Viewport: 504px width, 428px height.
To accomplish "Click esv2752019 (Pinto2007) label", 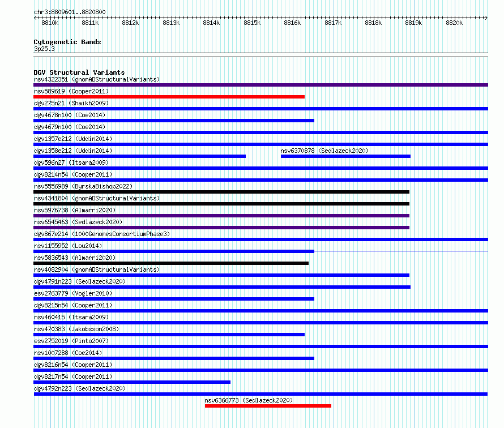I will [x=71, y=341].
